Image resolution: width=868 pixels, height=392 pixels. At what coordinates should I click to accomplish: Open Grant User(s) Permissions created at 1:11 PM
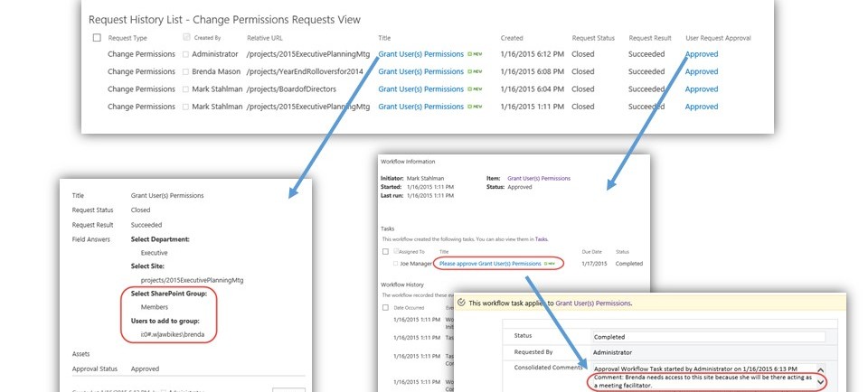click(420, 107)
